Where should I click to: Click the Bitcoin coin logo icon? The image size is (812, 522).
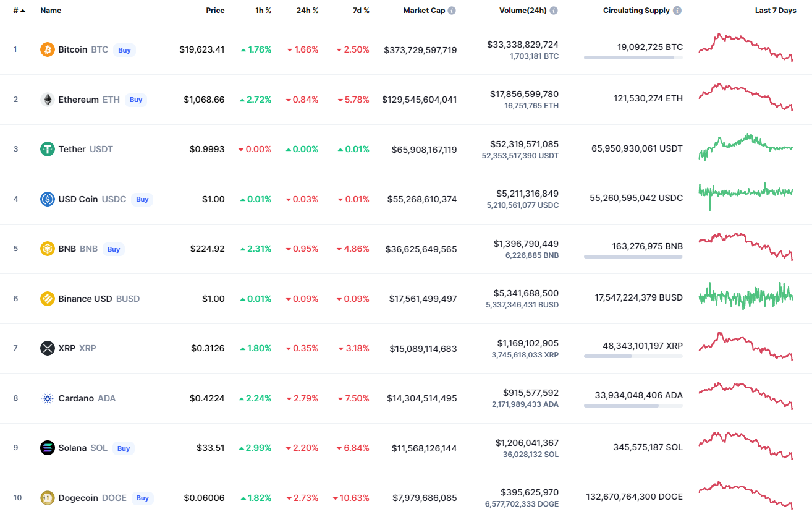tap(48, 49)
